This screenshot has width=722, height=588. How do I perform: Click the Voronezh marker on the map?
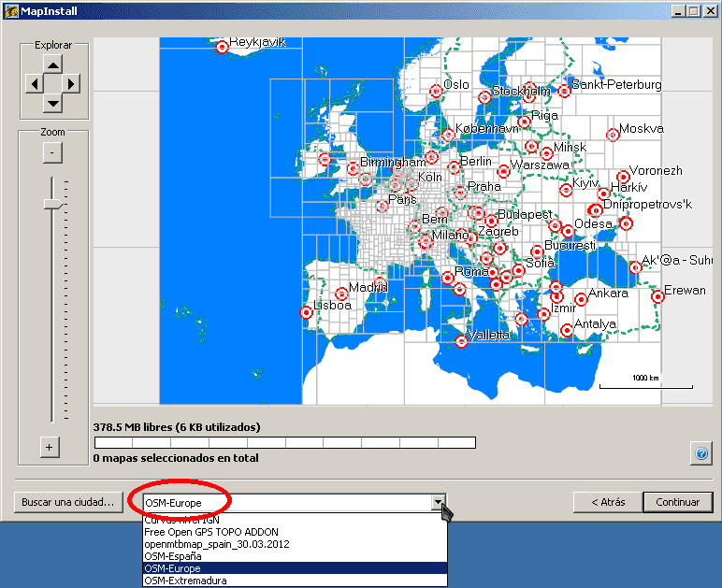(x=623, y=177)
